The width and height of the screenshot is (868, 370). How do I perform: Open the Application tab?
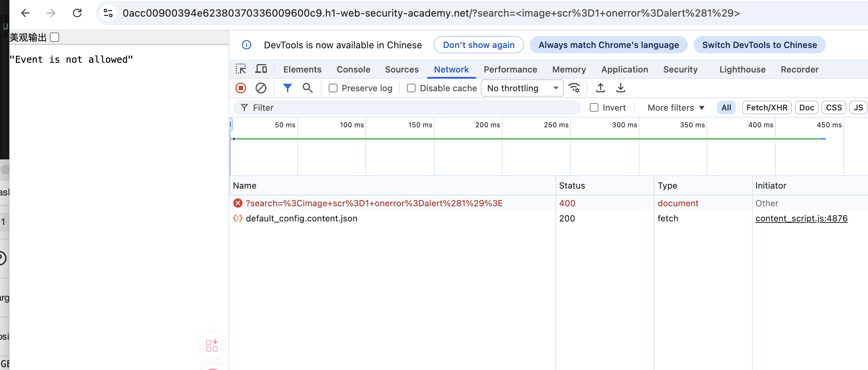point(624,69)
